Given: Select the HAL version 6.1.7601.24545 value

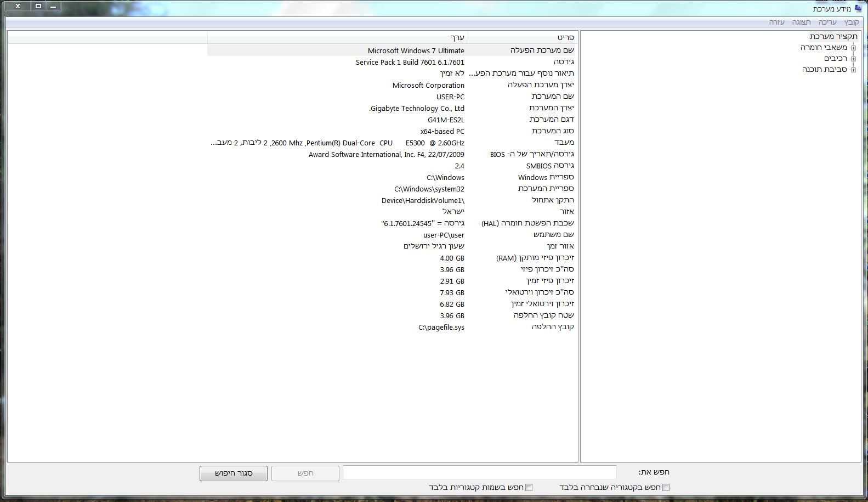Looking at the screenshot, I should [x=423, y=223].
